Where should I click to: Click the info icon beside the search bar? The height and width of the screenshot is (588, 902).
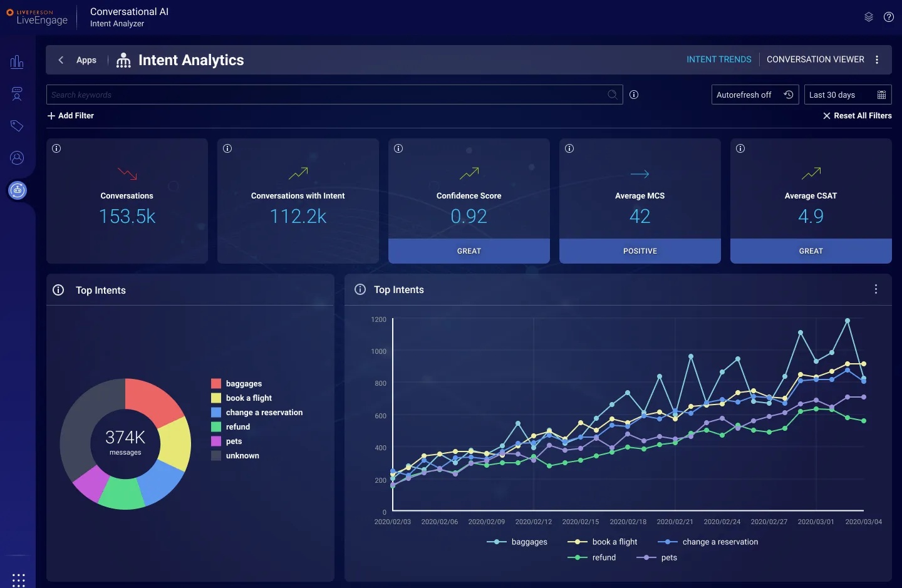pyautogui.click(x=634, y=95)
